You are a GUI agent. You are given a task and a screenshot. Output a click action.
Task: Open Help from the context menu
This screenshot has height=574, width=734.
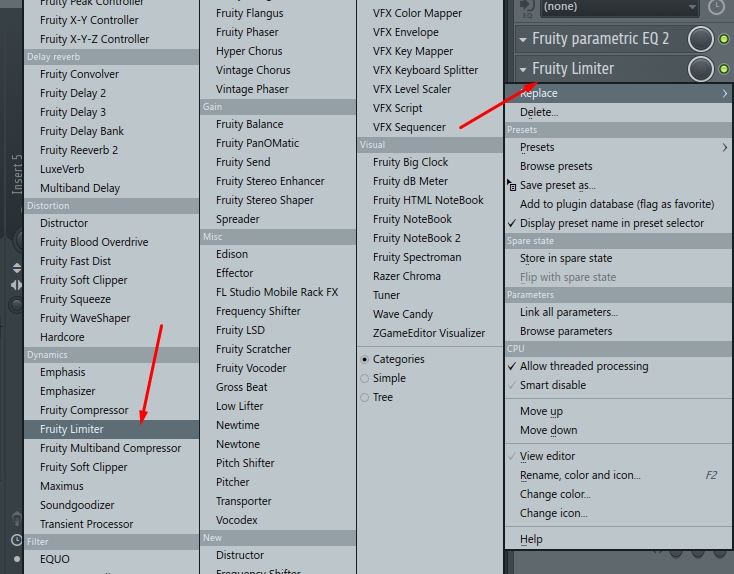(x=618, y=539)
